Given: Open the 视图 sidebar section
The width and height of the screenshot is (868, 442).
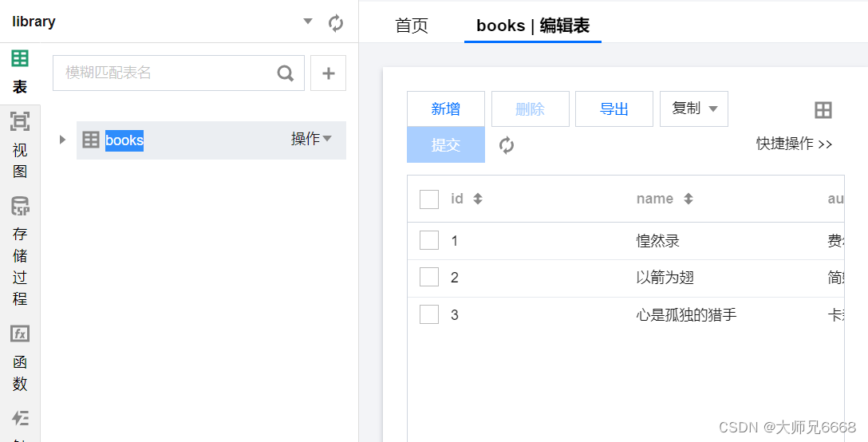Looking at the screenshot, I should coord(20,145).
